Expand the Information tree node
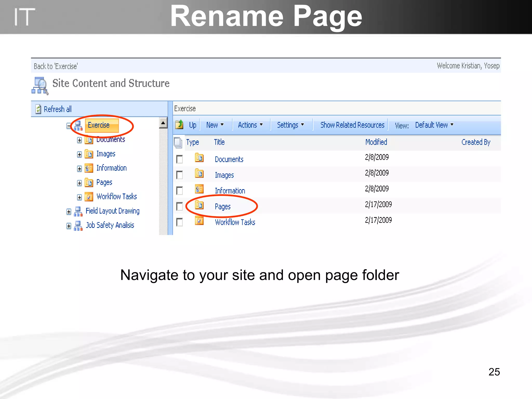This screenshot has width=532, height=399. click(79, 169)
